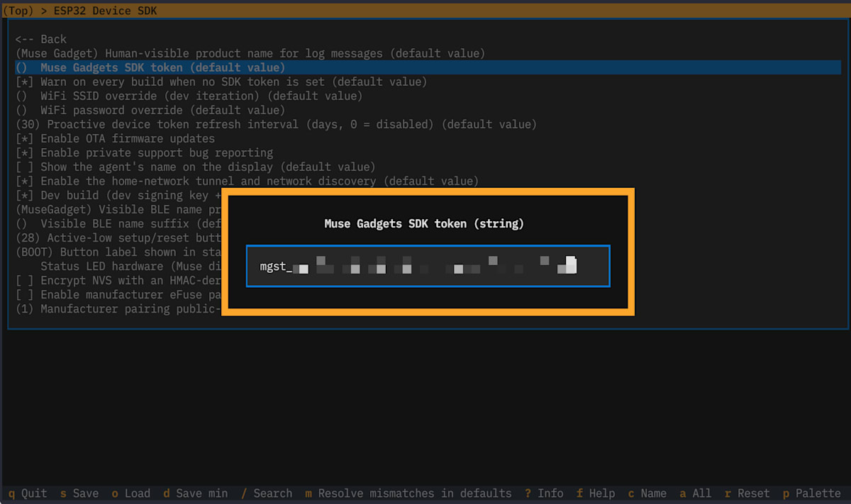Open Search from the footer bar
Screen dimensions: 851x504
pyautogui.click(x=267, y=493)
